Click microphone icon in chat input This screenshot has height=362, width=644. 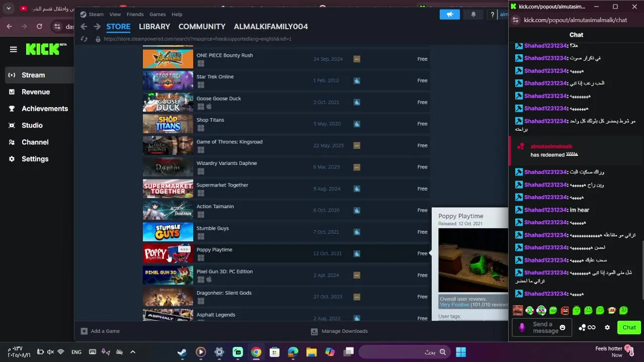(522, 328)
